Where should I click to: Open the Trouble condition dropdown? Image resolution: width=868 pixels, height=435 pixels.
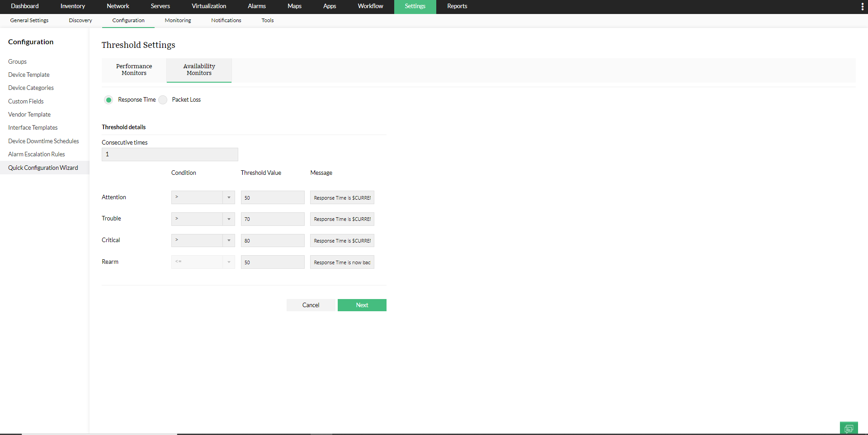(203, 219)
